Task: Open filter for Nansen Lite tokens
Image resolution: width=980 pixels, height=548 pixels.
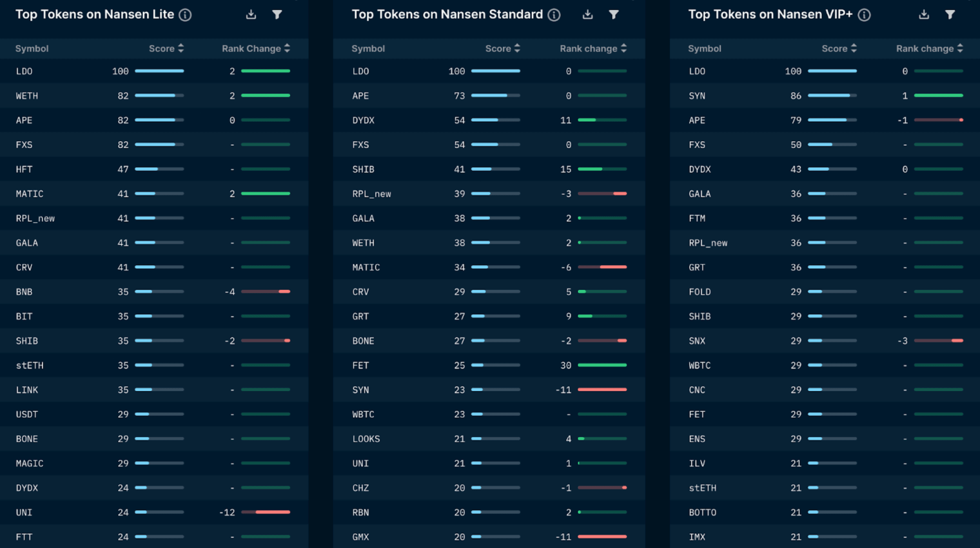Action: [277, 15]
